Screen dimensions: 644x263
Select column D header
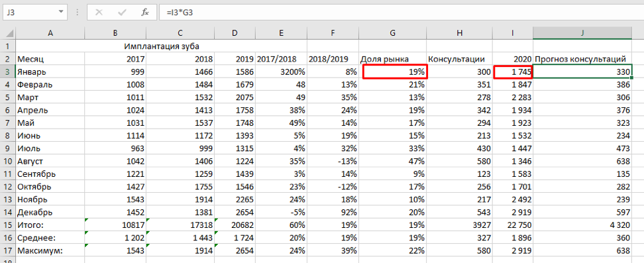(235, 33)
